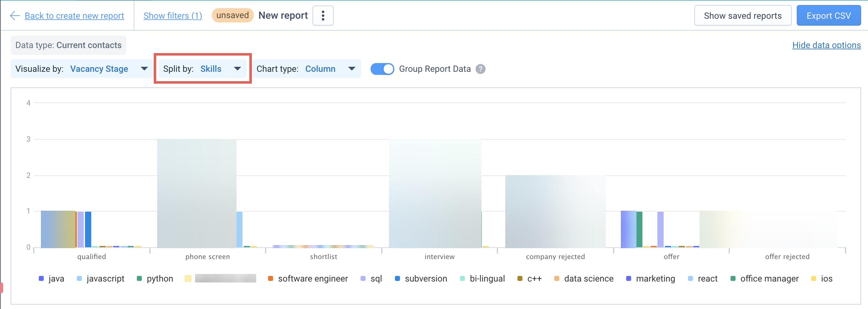Click the large phone screen column bar

click(197, 194)
